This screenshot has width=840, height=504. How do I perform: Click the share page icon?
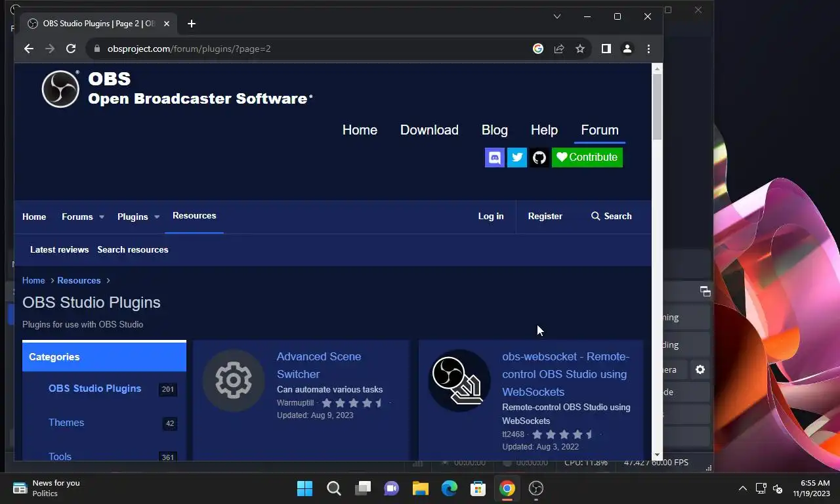[x=559, y=49]
